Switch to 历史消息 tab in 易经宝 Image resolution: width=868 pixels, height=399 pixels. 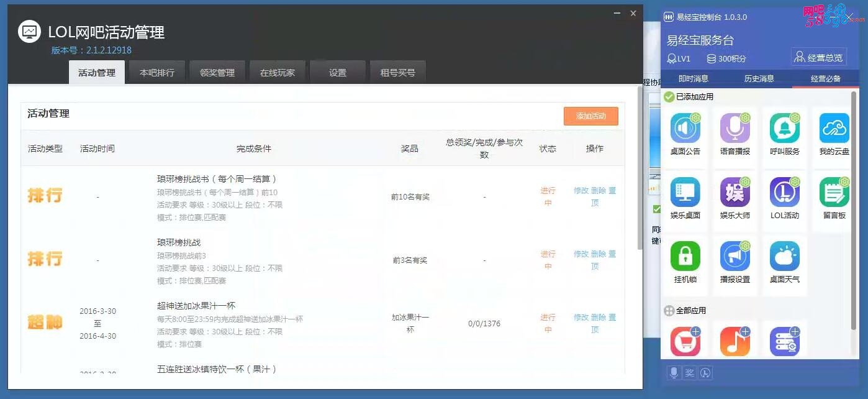759,79
